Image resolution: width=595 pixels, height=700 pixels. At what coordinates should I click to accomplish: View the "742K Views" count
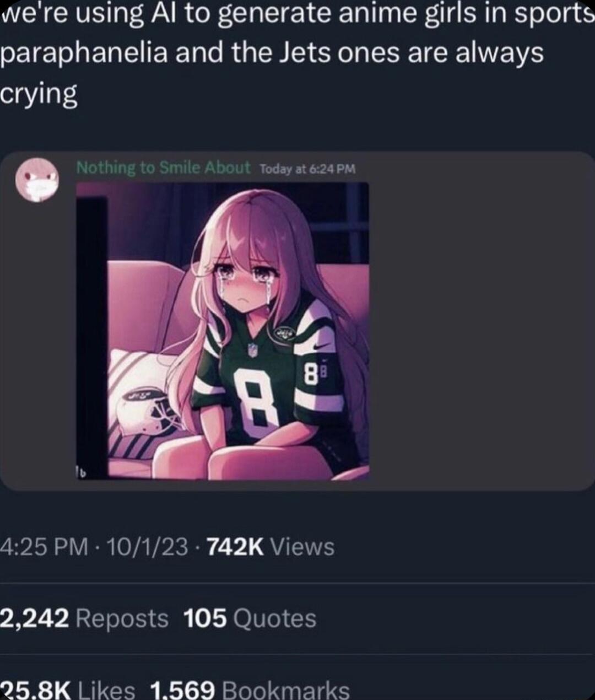point(270,547)
